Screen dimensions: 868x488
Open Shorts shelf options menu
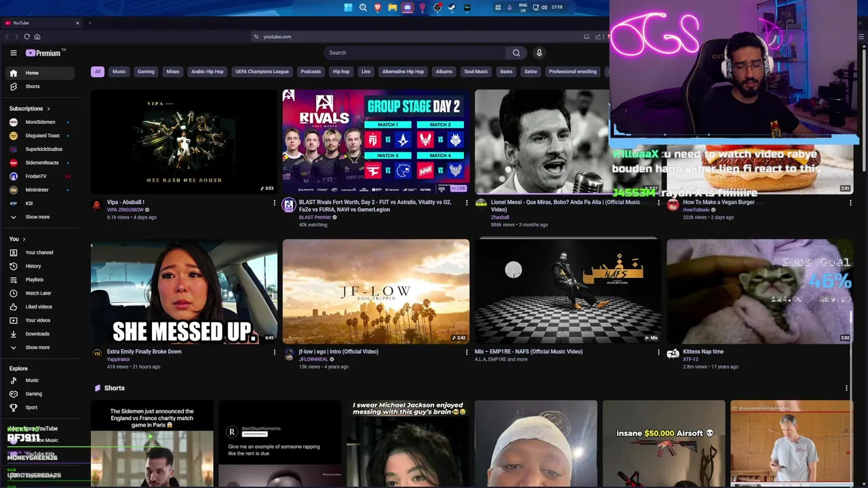pyautogui.click(x=846, y=388)
